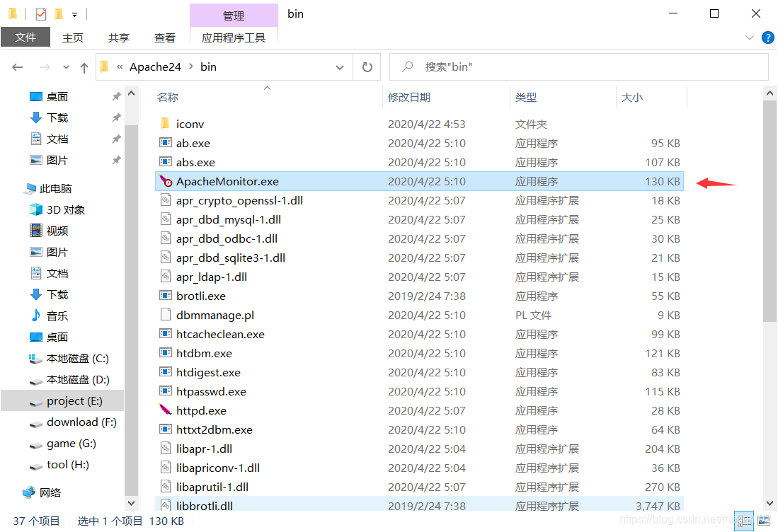Click the brotli.exe application icon
Viewport: 778px width, 532px height.
[165, 296]
